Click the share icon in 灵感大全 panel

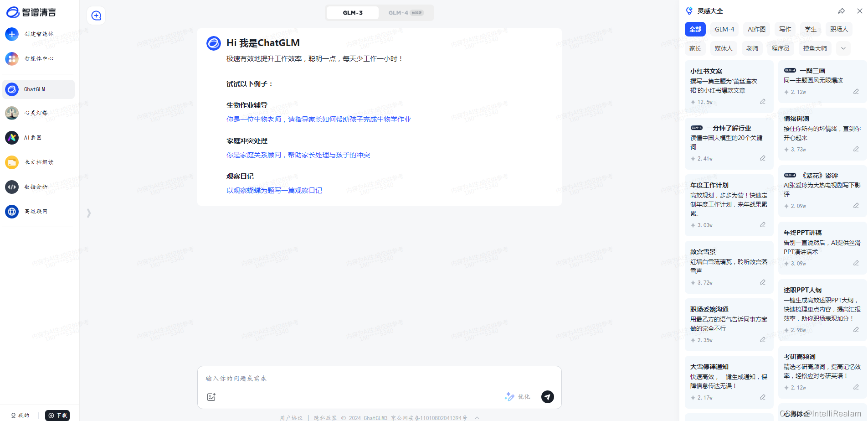tap(842, 11)
